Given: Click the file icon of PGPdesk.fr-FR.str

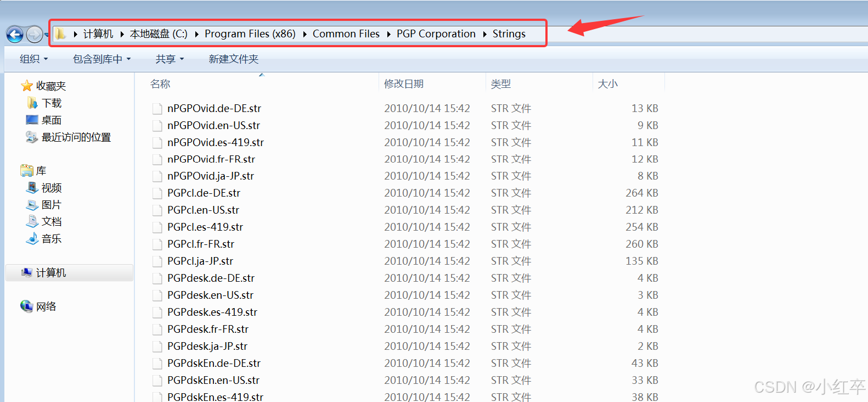Looking at the screenshot, I should (157, 330).
